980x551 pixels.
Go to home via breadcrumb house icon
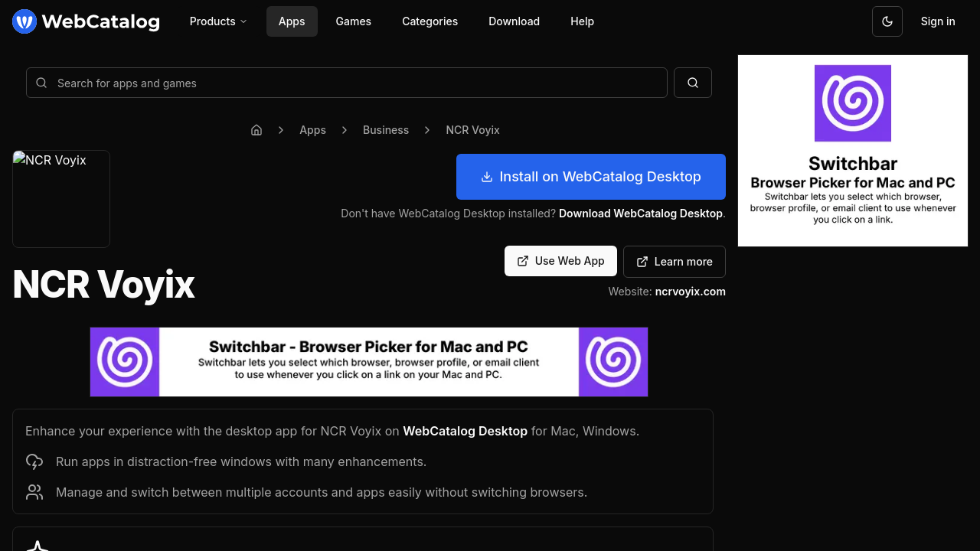point(256,130)
